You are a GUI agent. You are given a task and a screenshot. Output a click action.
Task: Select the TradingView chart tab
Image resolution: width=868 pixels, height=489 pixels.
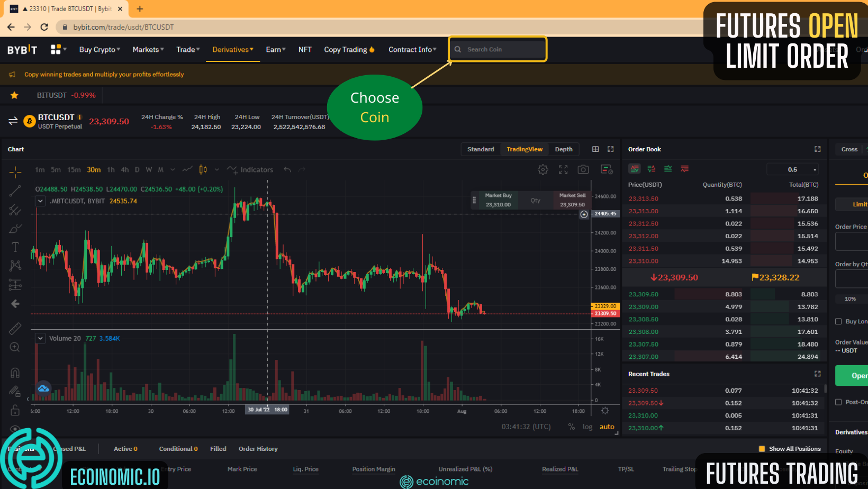pos(525,149)
